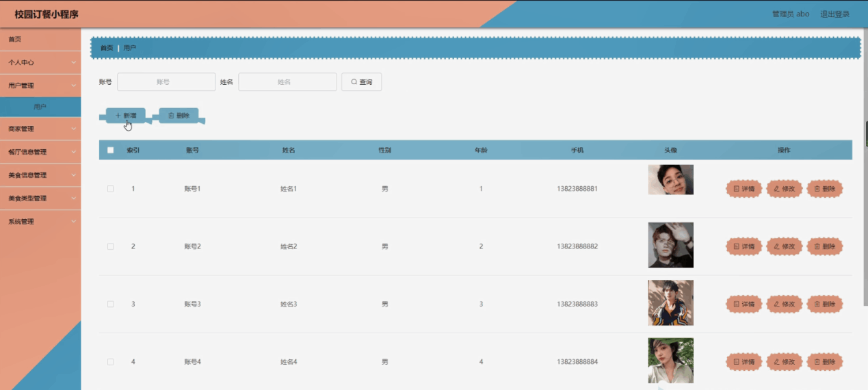Click 修改 edit icon for 账号1
The image size is (868, 390).
776,189
